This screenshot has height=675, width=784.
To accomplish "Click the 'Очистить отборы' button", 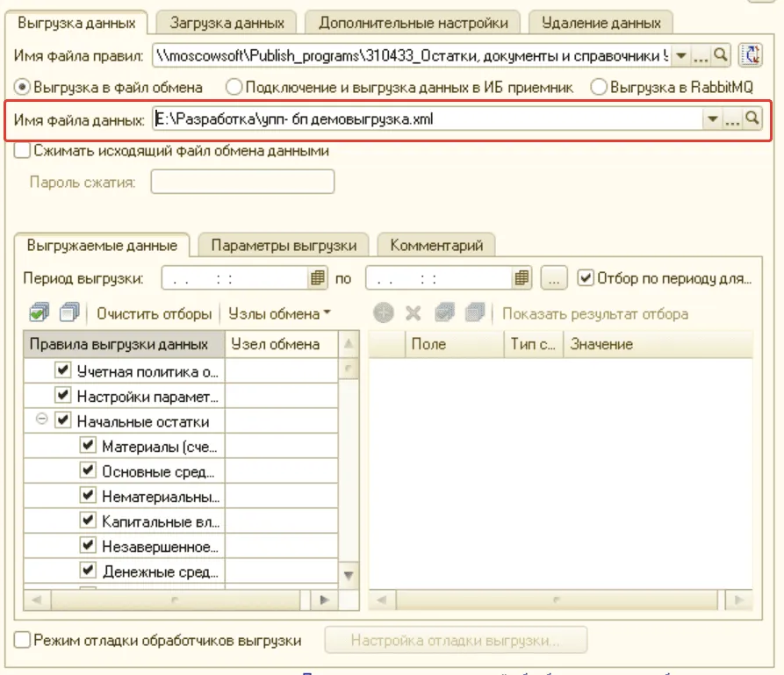I will [154, 313].
